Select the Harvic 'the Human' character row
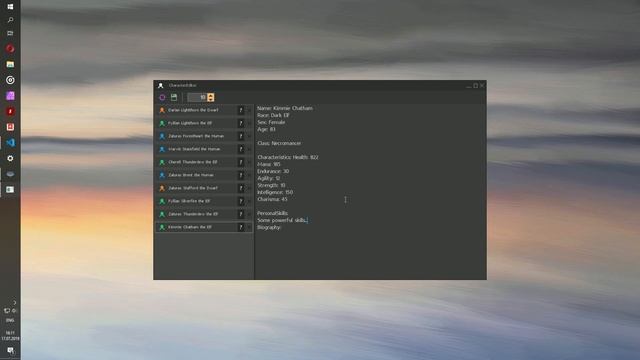Screen dimensions: 640x360 (x=204, y=149)
